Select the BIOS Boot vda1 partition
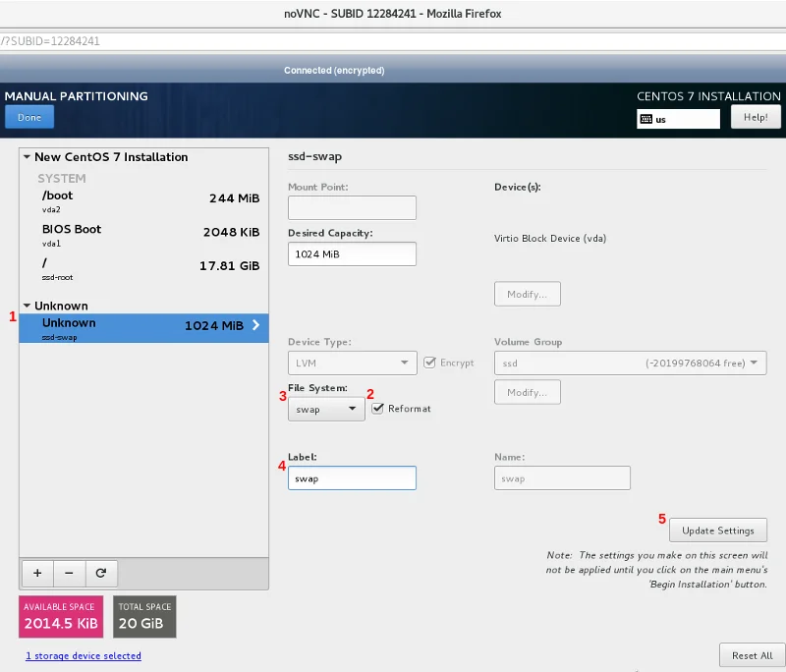Viewport: 786px width, 672px height. tap(143, 234)
